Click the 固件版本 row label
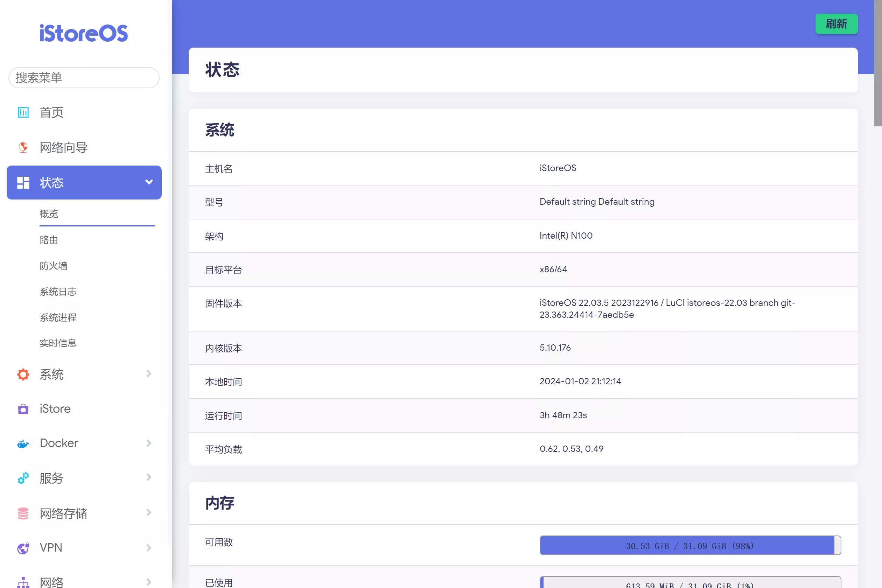 pos(224,303)
